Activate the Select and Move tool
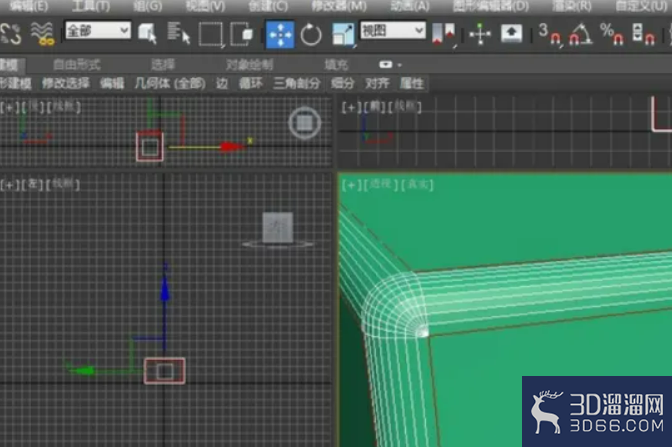Image resolution: width=672 pixels, height=447 pixels. 280,35
